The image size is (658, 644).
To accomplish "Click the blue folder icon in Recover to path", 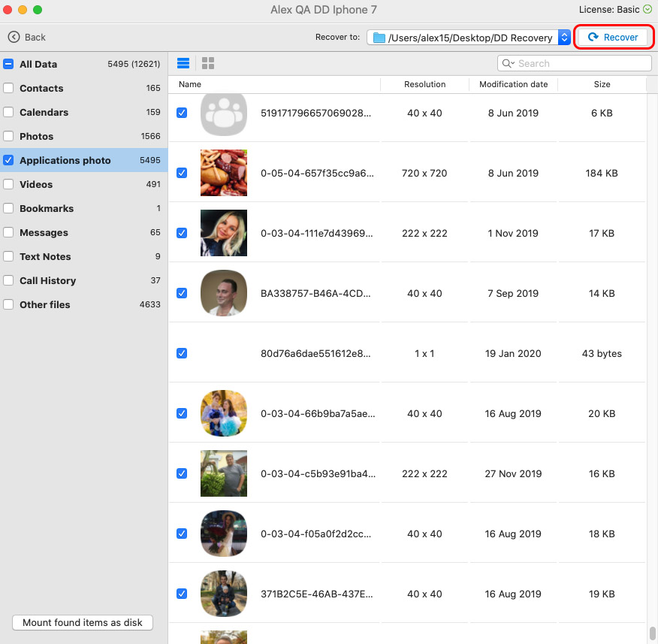I will [x=379, y=38].
